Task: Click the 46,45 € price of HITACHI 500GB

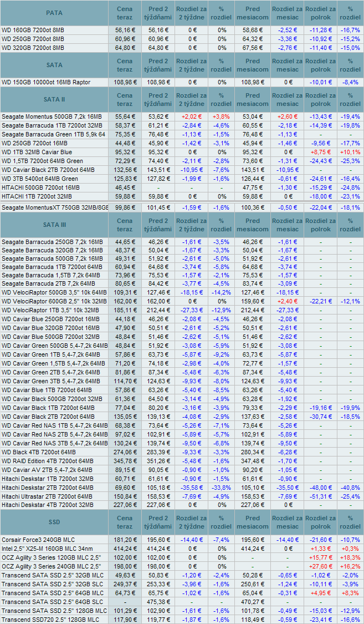Action: coord(125,187)
